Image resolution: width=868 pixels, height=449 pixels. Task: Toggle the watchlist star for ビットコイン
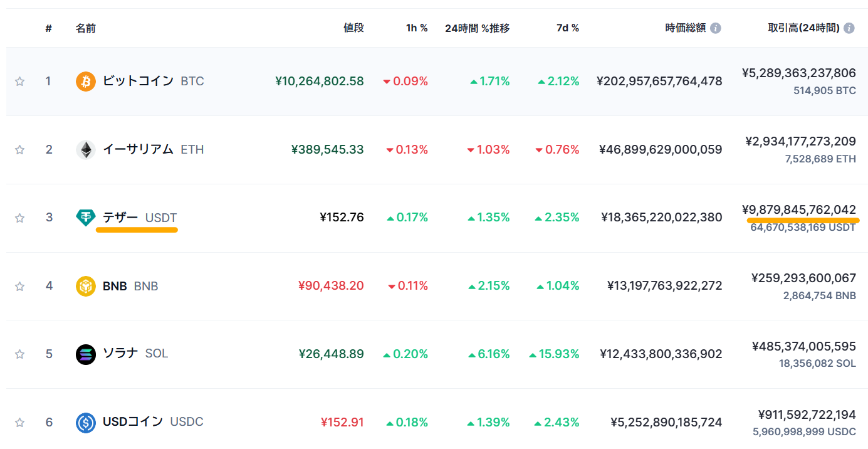pyautogui.click(x=19, y=82)
